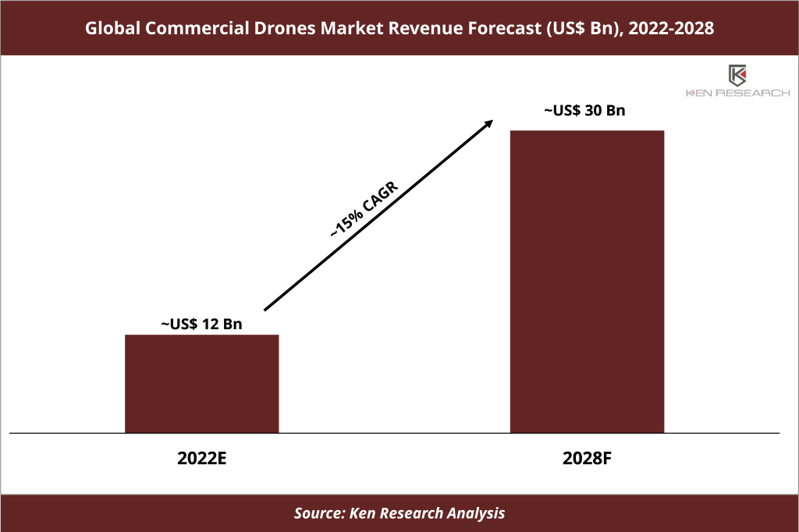Click 'Source: Ken Research Analysis' footer text
This screenshot has height=532, width=799.
[399, 513]
